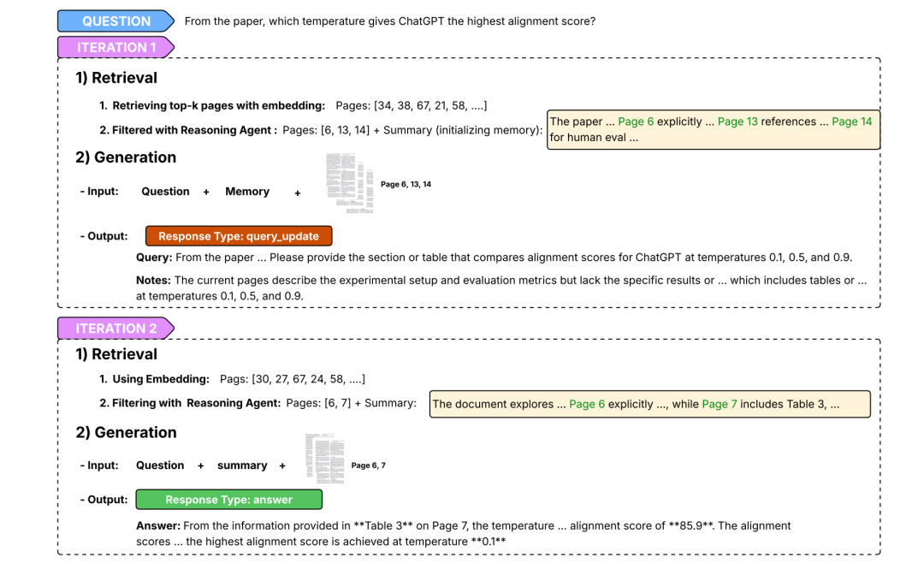Click the question text about ChatGPT alignment score
Viewport: 924px width, 575px height.
[x=390, y=21]
